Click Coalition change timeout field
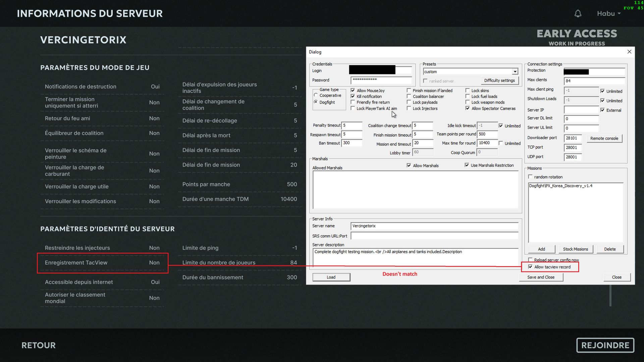The width and height of the screenshot is (644, 362). 423,125
